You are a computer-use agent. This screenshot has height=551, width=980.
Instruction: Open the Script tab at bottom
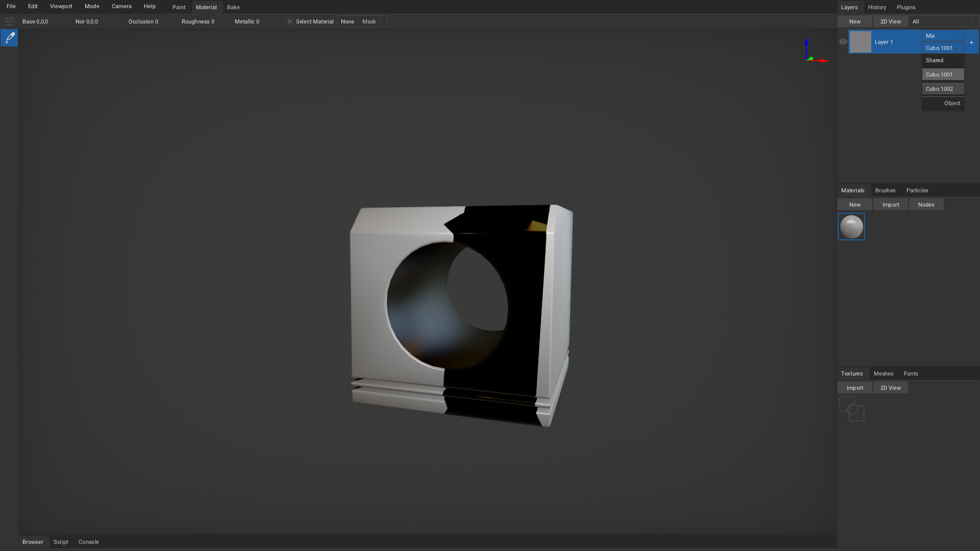click(61, 542)
